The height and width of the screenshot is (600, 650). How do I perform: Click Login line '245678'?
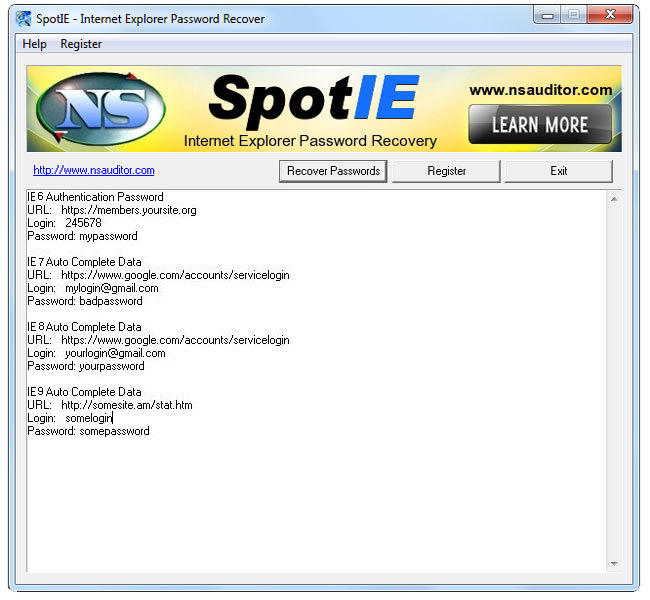(64, 223)
